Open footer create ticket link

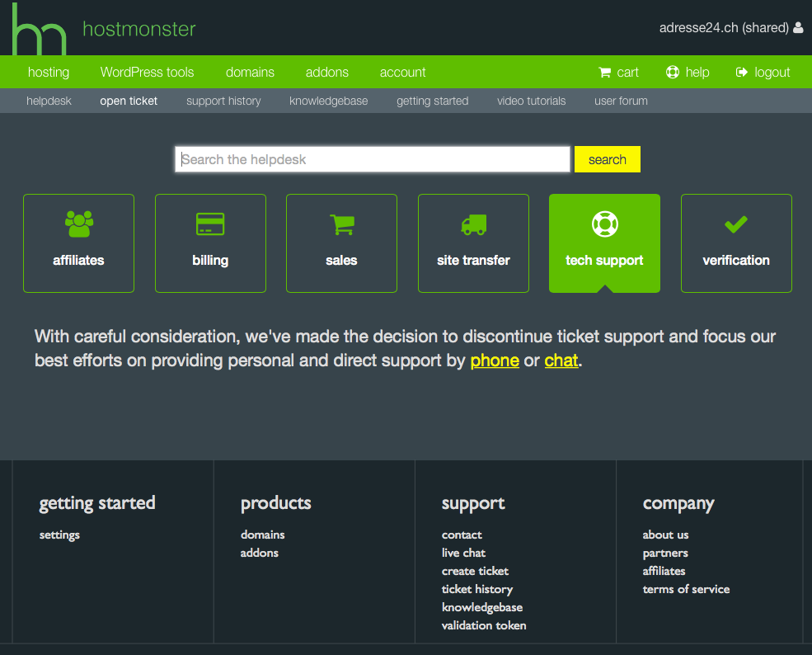pyautogui.click(x=475, y=571)
